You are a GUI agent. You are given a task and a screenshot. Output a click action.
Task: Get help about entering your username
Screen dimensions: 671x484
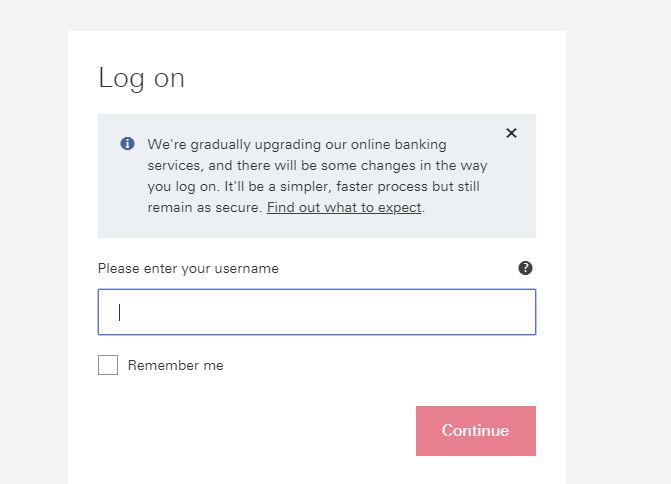point(525,268)
